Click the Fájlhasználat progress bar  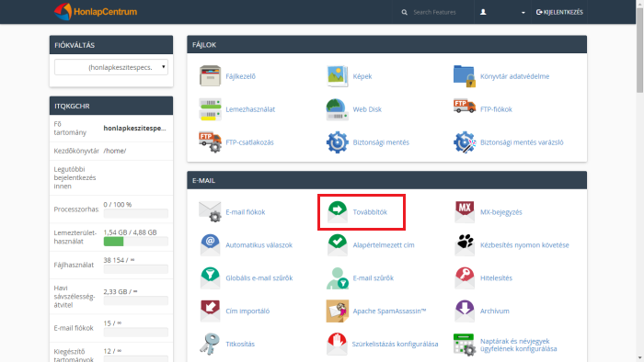coord(135,269)
